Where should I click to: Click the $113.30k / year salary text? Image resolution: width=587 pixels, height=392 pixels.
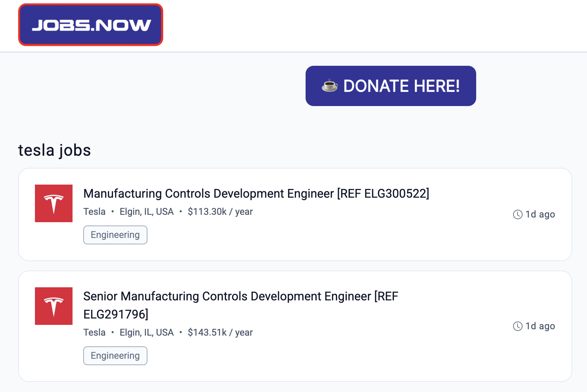pyautogui.click(x=220, y=212)
